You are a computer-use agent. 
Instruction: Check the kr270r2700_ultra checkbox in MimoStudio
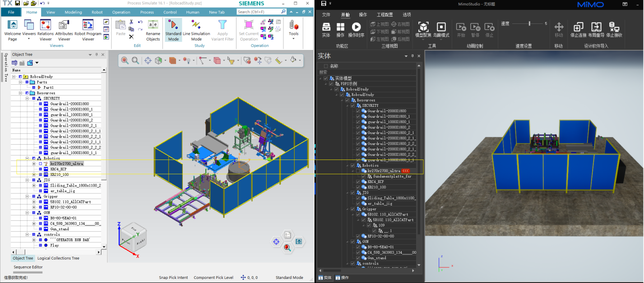(x=358, y=171)
